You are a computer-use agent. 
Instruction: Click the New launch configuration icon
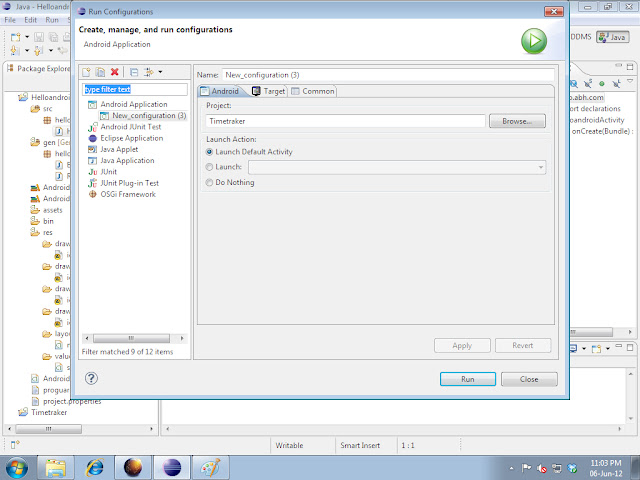point(86,72)
